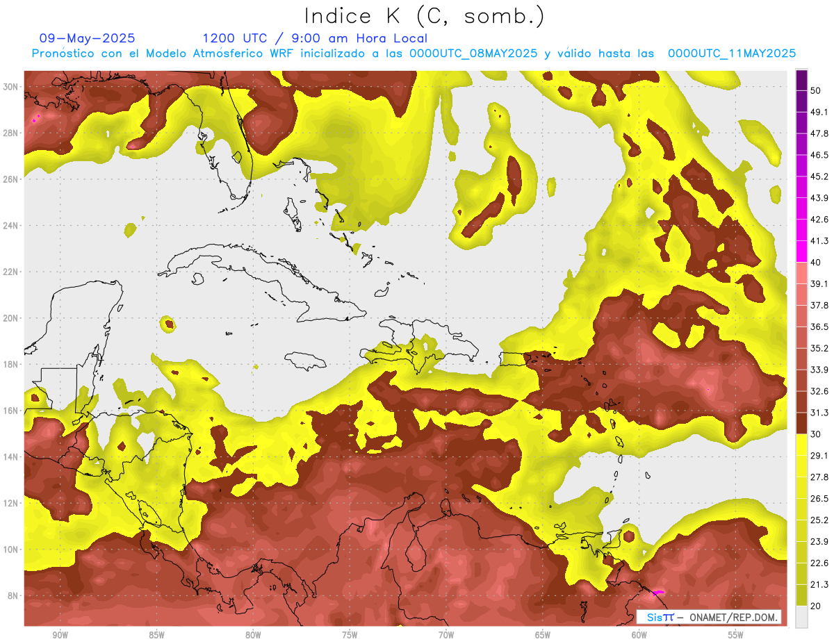
Task: Click the color bar value 32.6
Action: 820,391
